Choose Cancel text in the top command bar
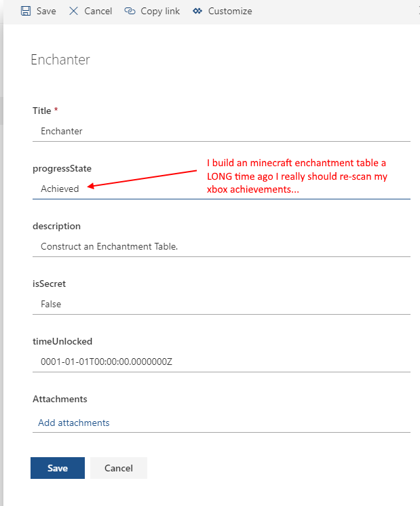The height and width of the screenshot is (506, 420). coord(98,12)
